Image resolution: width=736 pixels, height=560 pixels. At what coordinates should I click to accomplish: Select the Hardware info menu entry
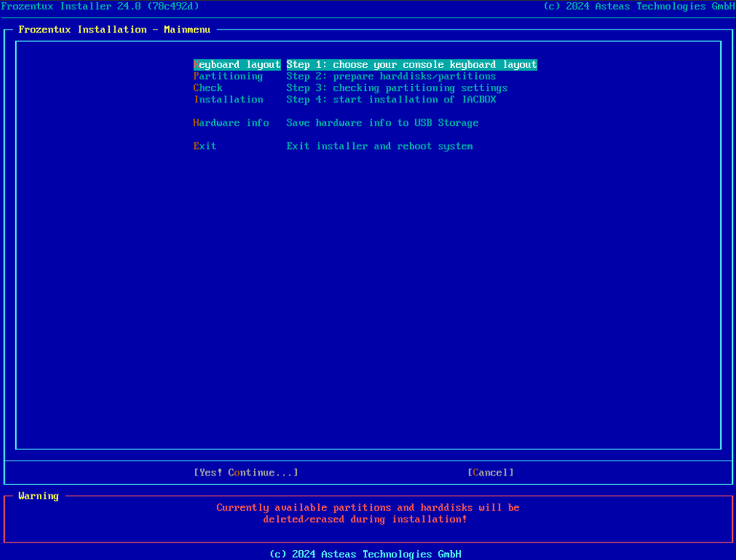tap(231, 123)
